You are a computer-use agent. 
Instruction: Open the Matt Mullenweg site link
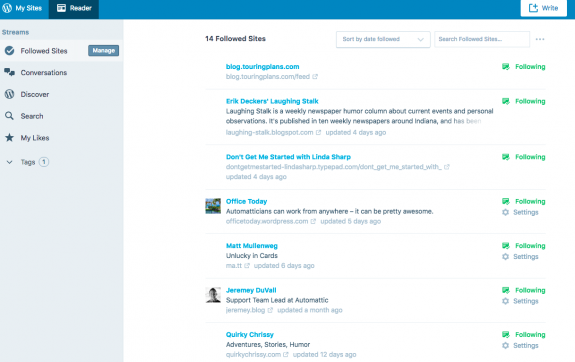[252, 246]
